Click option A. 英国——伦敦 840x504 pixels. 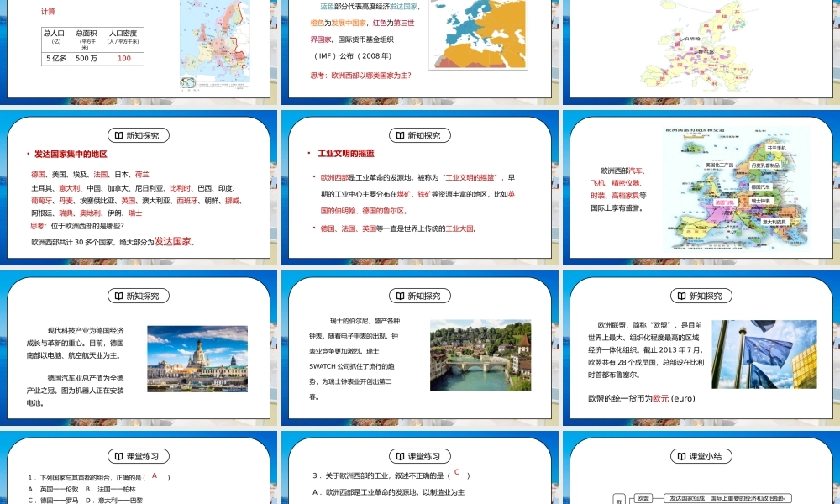[53, 489]
